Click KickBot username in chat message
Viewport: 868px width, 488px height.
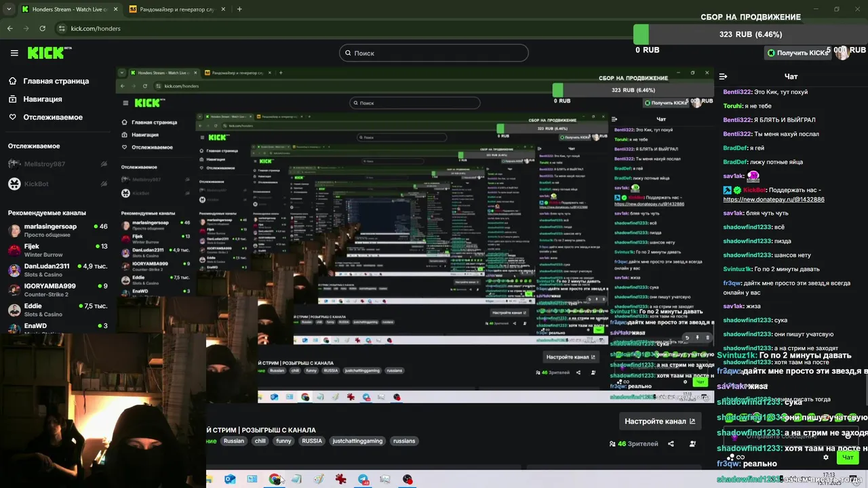(755, 190)
